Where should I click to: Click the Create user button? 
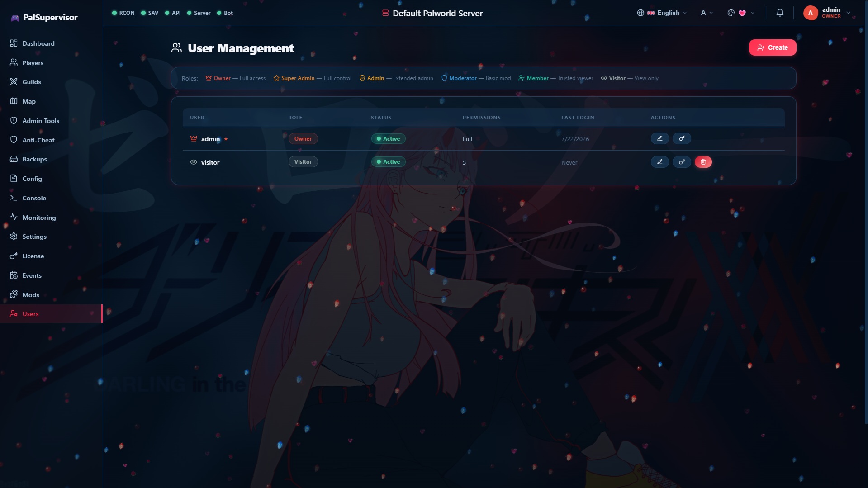773,47
